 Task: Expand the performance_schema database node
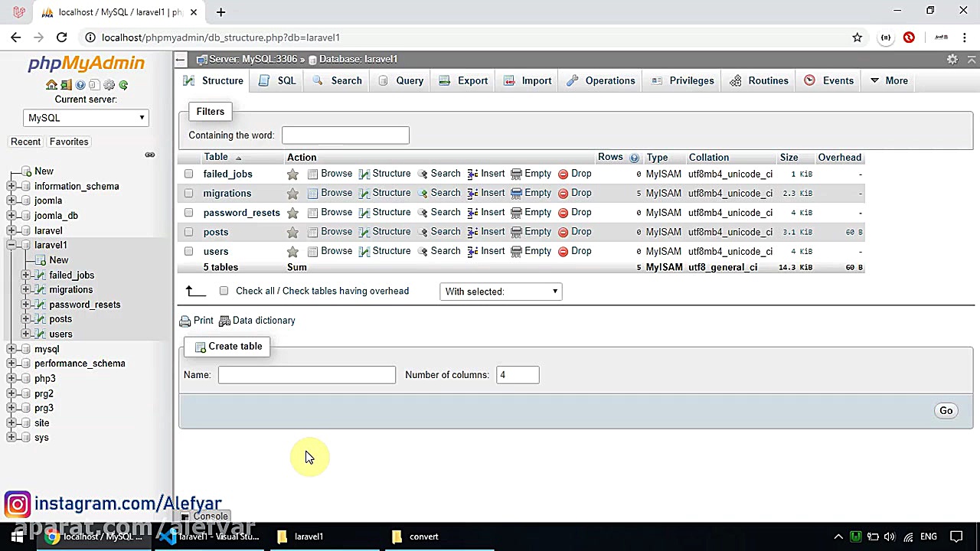[x=11, y=364]
